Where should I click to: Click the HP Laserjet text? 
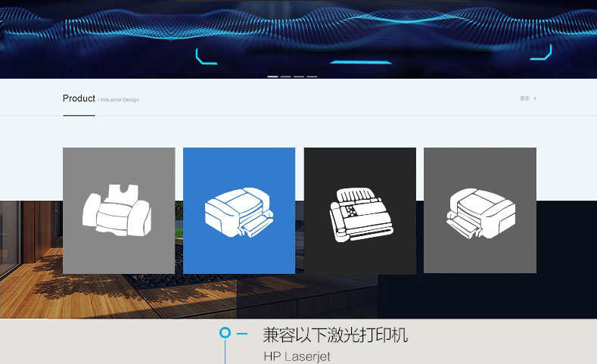click(297, 356)
